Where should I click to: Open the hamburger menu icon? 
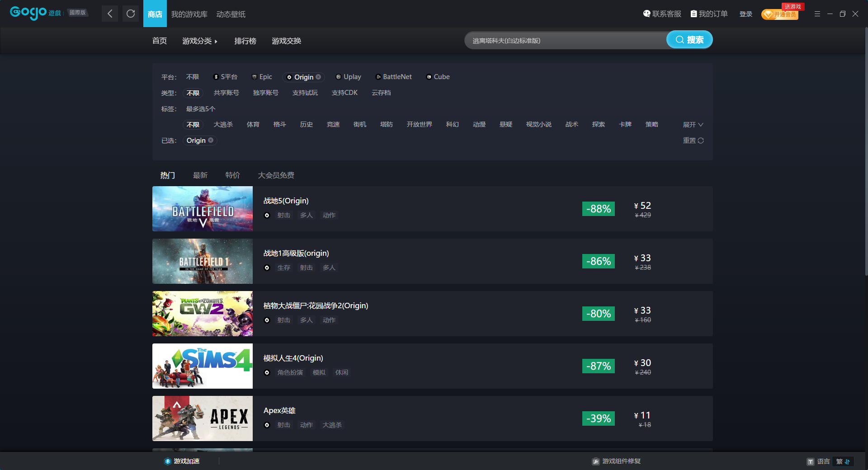pyautogui.click(x=817, y=14)
